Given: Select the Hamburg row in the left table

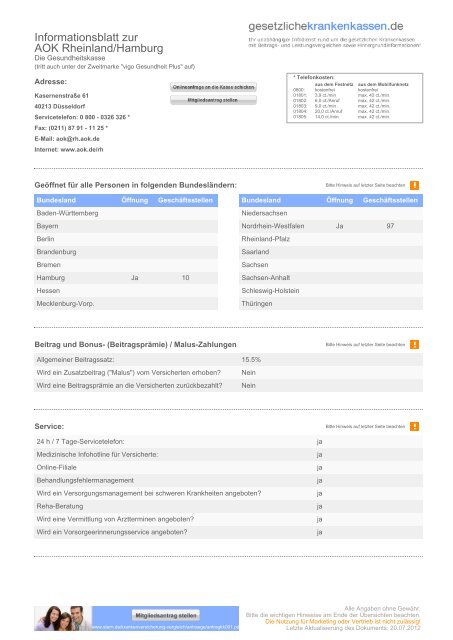Looking at the screenshot, I should coord(126,278).
